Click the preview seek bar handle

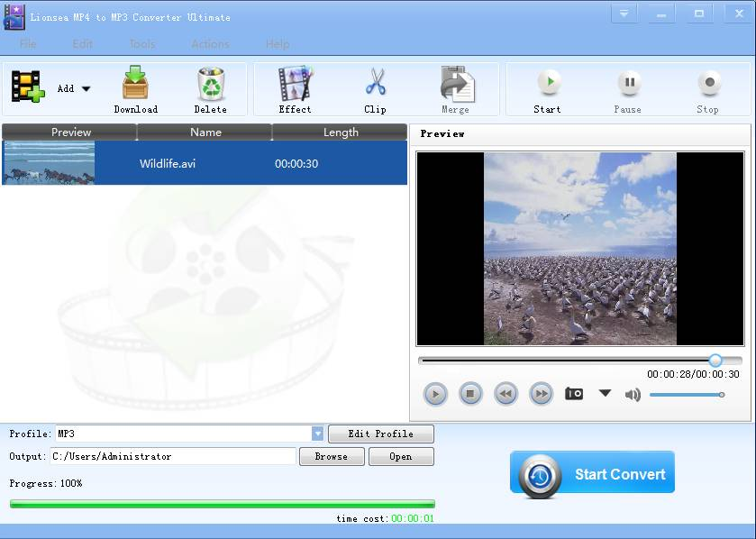pyautogui.click(x=715, y=361)
